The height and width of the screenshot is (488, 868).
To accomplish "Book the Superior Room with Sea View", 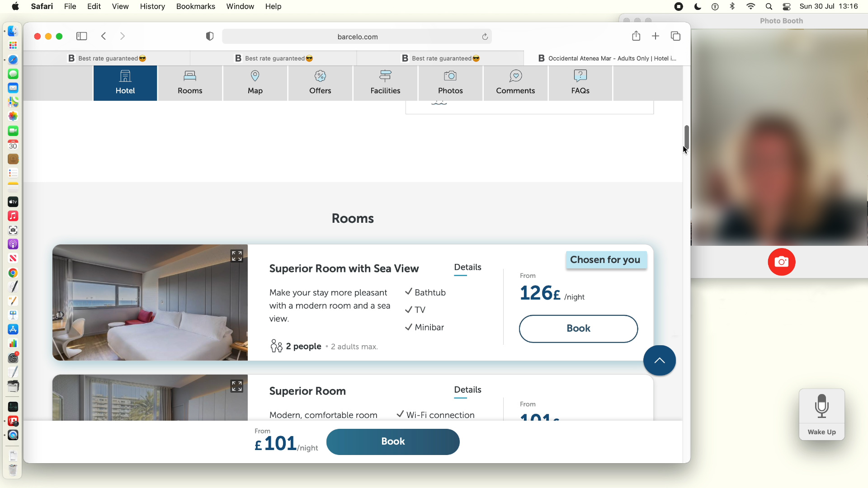I will 578,328.
